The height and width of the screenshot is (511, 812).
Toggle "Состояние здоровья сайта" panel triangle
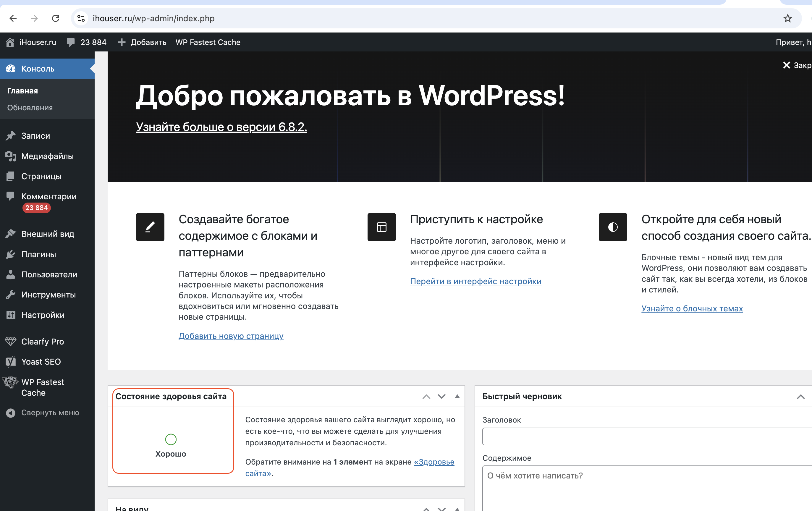click(457, 396)
